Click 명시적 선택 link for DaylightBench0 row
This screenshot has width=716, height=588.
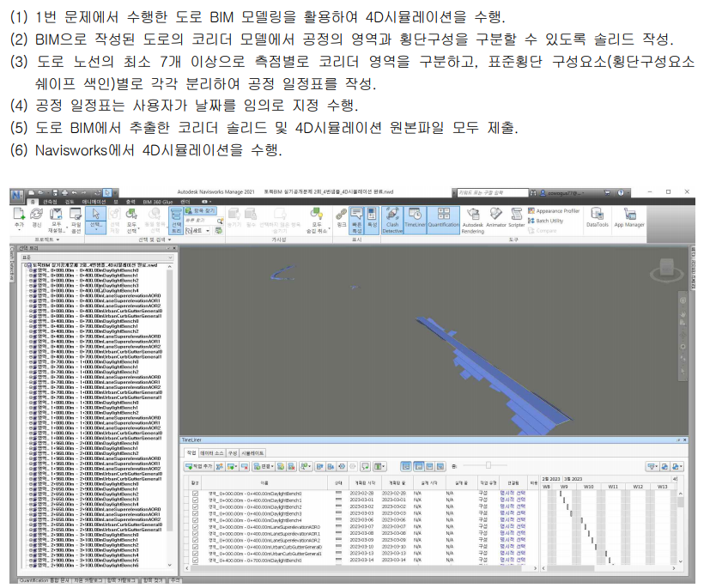pyautogui.click(x=513, y=494)
